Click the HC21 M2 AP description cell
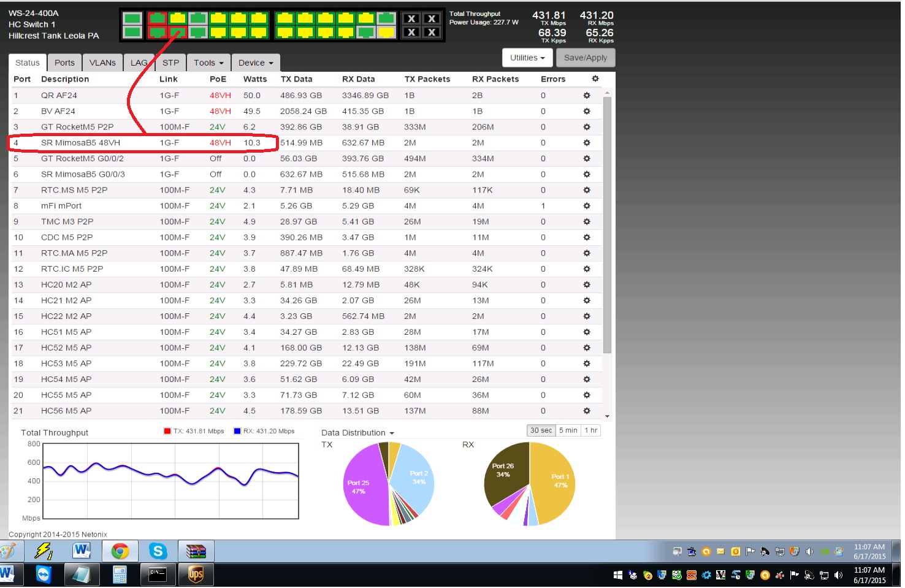This screenshot has height=588, width=905. (x=66, y=300)
